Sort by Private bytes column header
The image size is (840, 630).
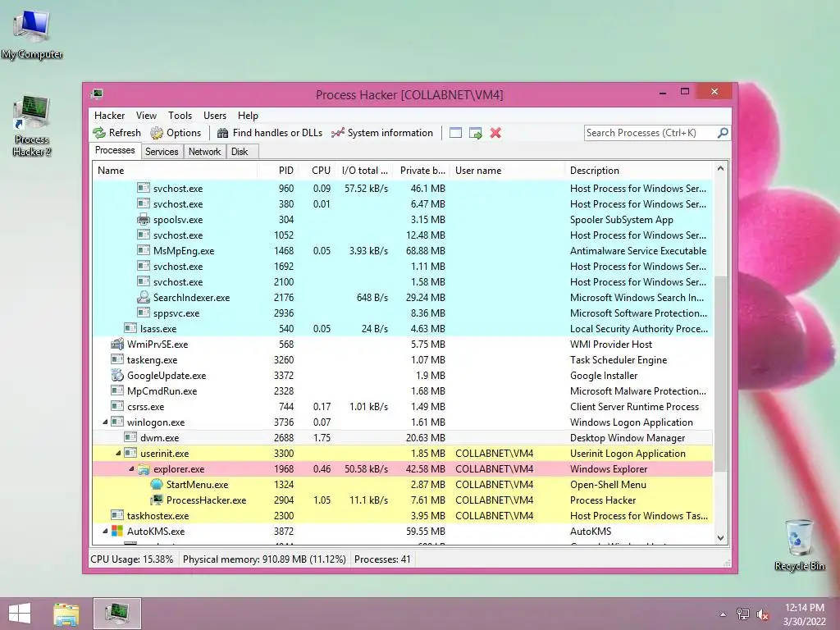[x=422, y=171]
